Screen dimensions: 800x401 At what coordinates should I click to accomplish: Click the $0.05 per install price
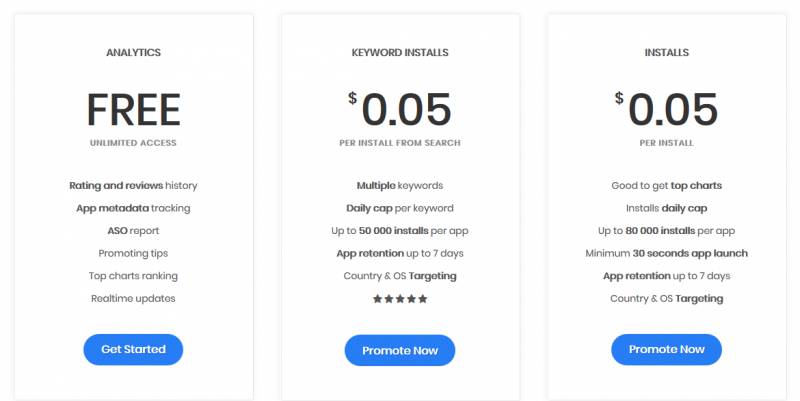666,109
